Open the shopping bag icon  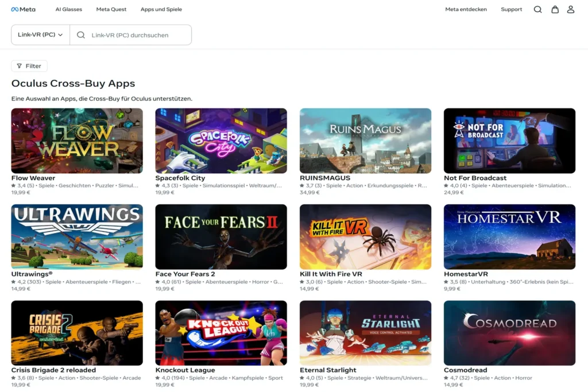point(555,9)
